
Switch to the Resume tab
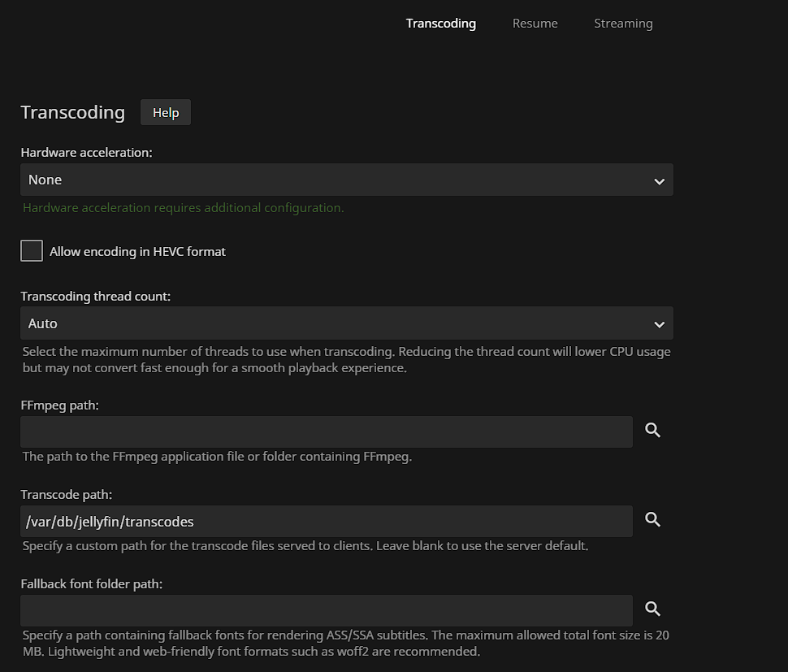535,24
